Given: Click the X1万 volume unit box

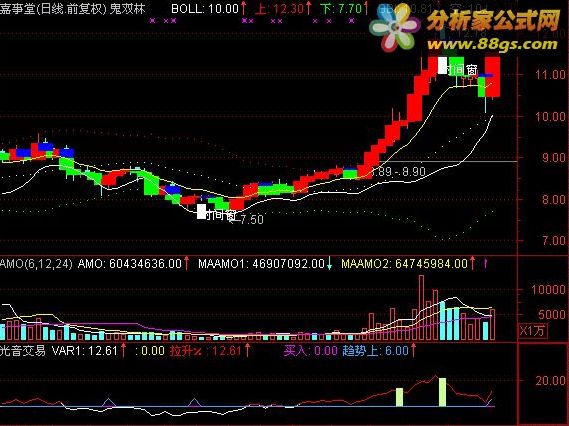Looking at the screenshot, I should coord(533,331).
